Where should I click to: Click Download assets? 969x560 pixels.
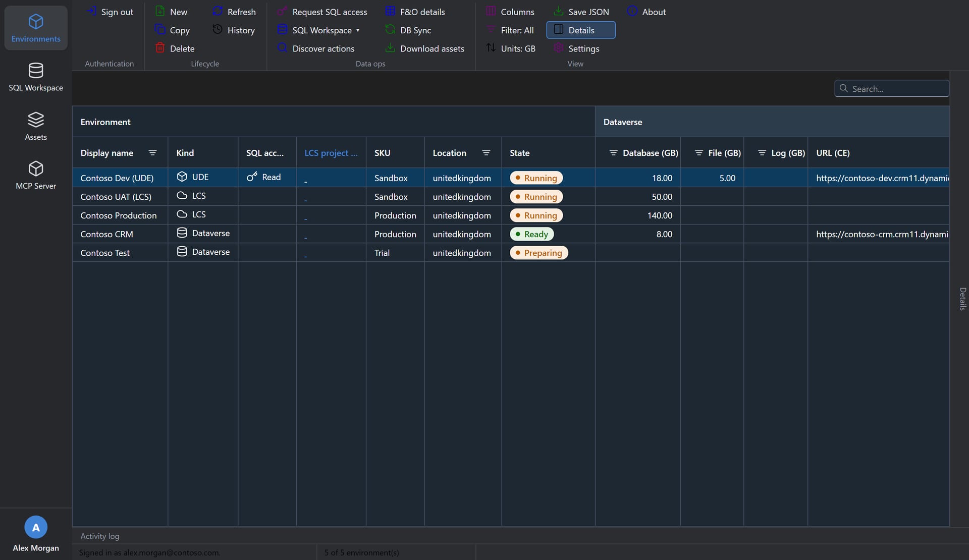point(425,48)
